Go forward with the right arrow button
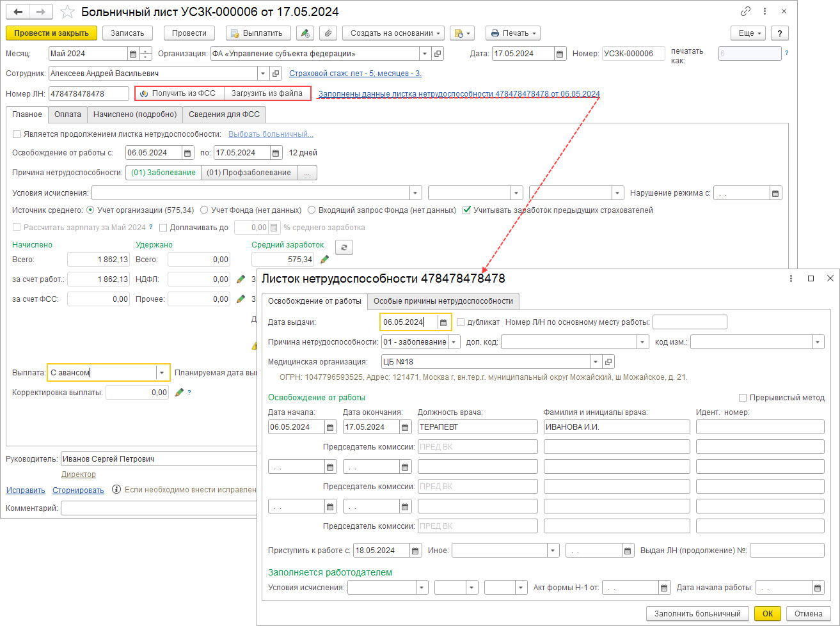 pyautogui.click(x=41, y=12)
